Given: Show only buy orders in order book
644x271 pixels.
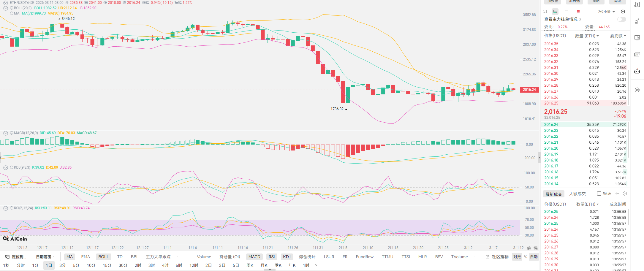Looking at the screenshot, I should [x=567, y=12].
